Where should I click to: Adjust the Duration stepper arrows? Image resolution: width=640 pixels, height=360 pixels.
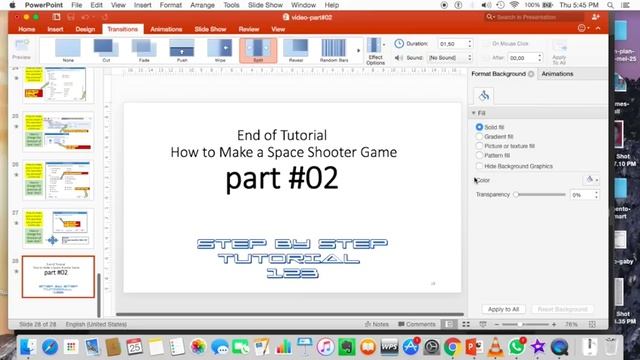point(470,44)
